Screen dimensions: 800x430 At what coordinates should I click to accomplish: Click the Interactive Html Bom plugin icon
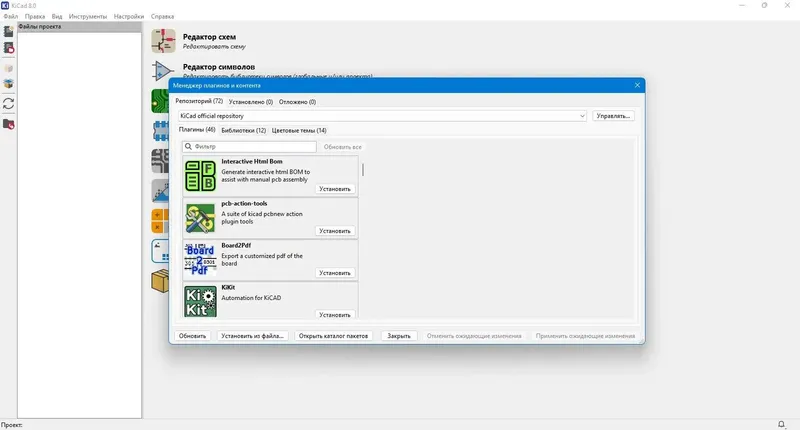(x=200, y=176)
